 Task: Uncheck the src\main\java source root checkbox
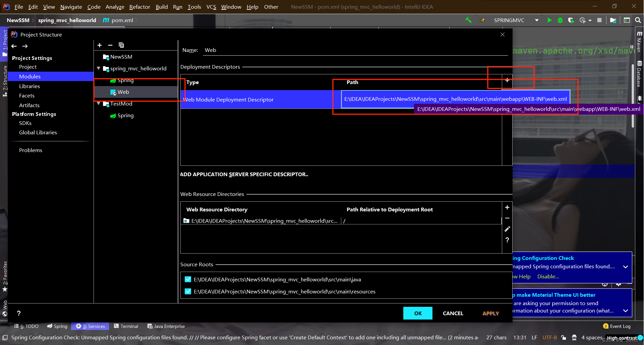(x=188, y=279)
